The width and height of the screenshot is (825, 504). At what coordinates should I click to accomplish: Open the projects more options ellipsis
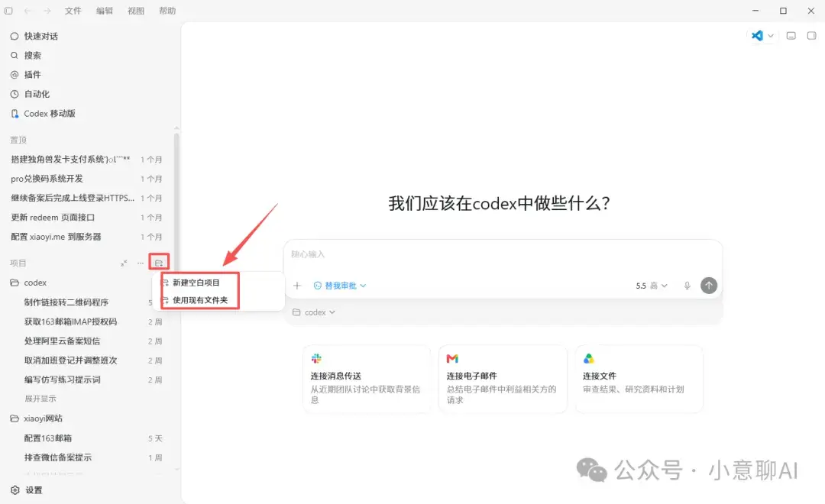(x=141, y=263)
